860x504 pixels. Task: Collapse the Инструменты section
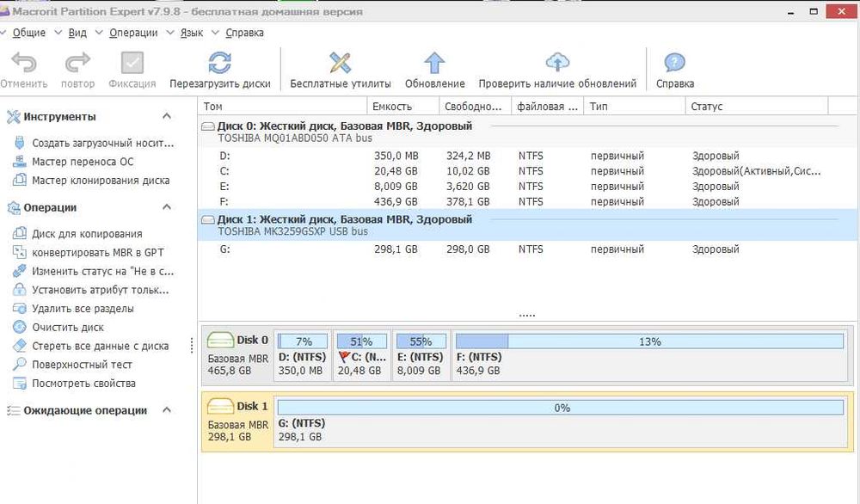167,116
